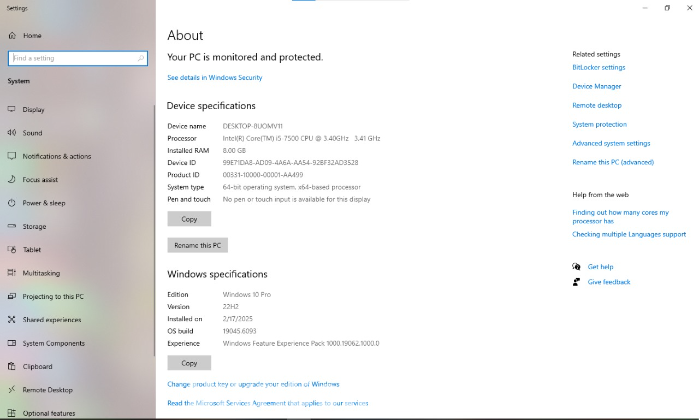Screen dimensions: 699x420
Task: Select Device ID value 99E71DA8-AD09
Action: tap(290, 163)
